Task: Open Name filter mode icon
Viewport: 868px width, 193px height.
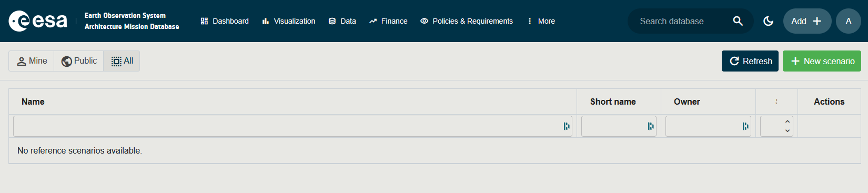Action: tap(567, 126)
